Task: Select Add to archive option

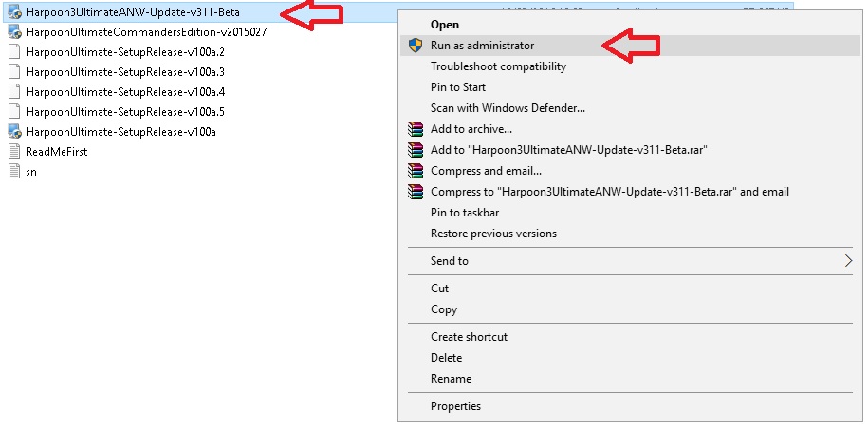Action: (471, 129)
